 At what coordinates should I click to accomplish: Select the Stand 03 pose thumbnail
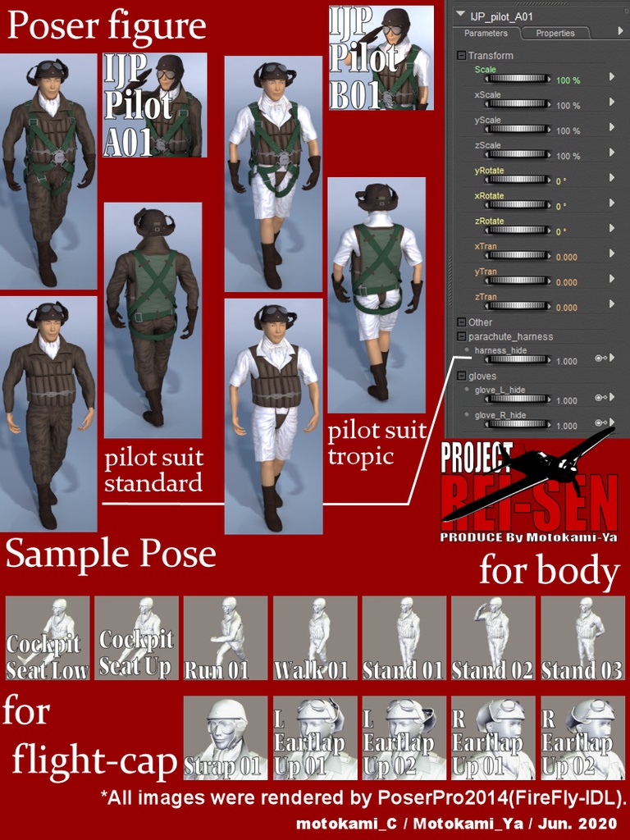pos(583,638)
